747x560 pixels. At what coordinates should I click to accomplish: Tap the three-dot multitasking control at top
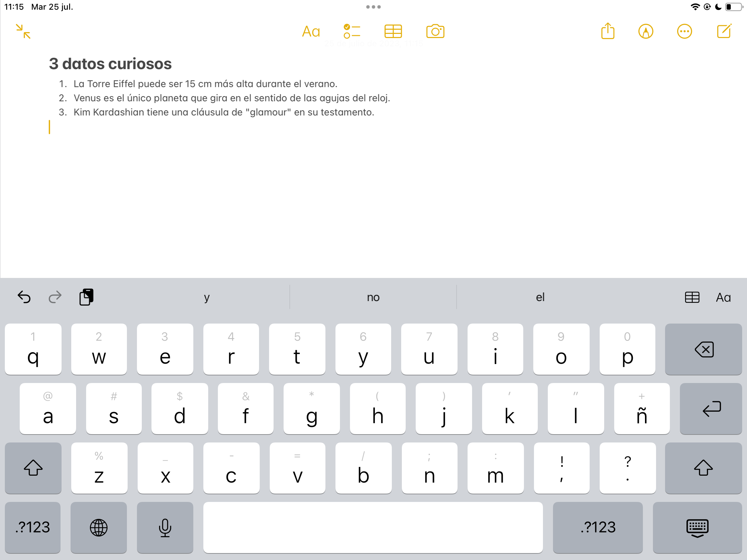pyautogui.click(x=373, y=7)
